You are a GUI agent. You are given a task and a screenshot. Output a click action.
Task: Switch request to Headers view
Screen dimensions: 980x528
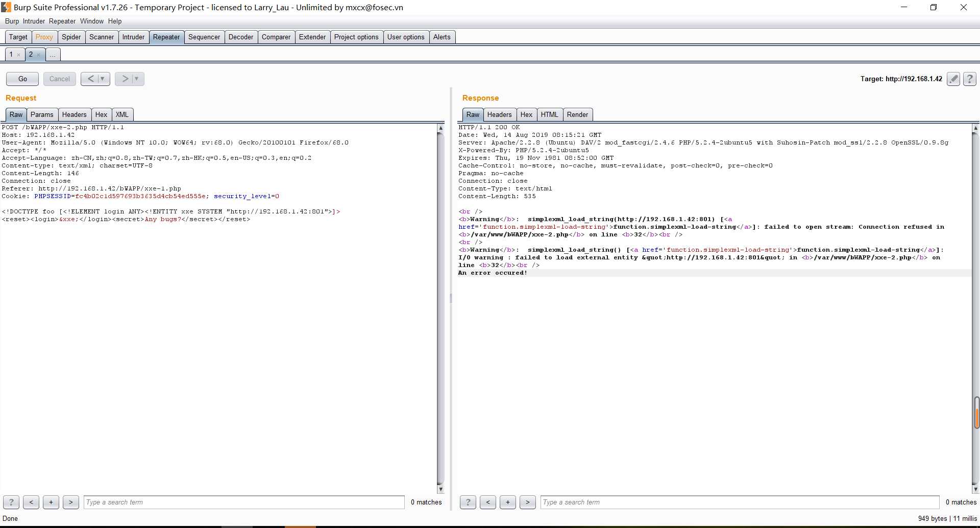75,114
